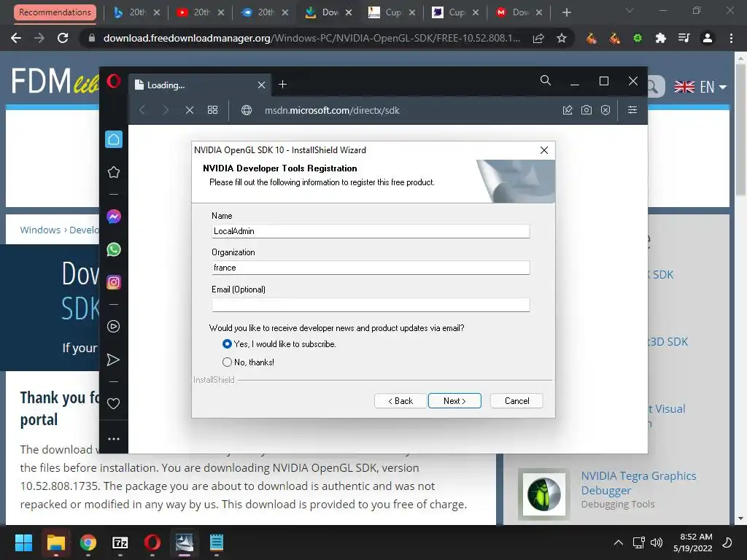Open the Opera sidebar home icon
Image resolution: width=747 pixels, height=560 pixels.
[x=114, y=139]
